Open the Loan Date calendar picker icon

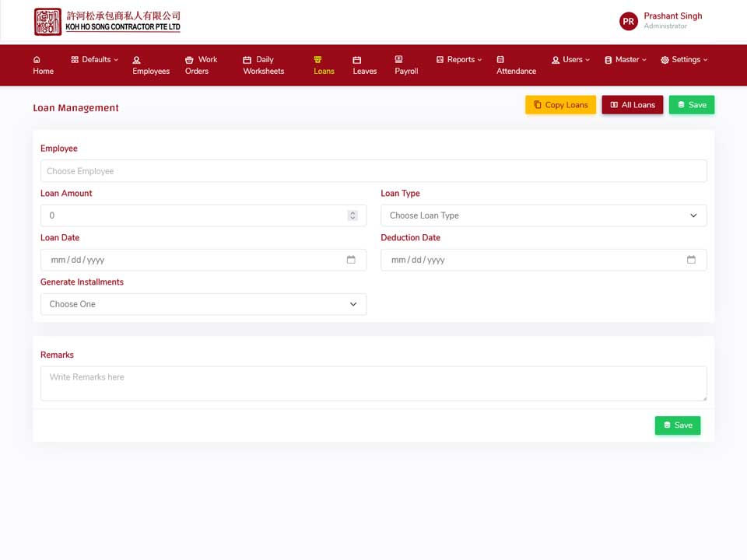(351, 260)
